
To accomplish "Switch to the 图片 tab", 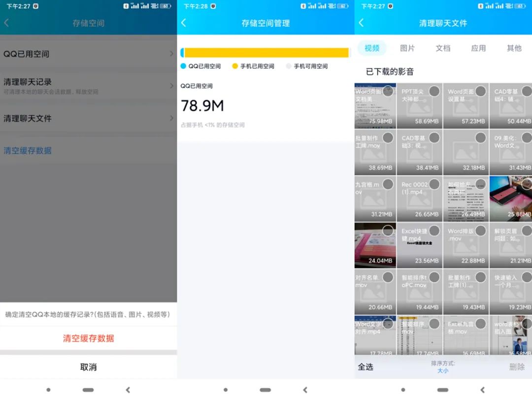I will click(407, 48).
